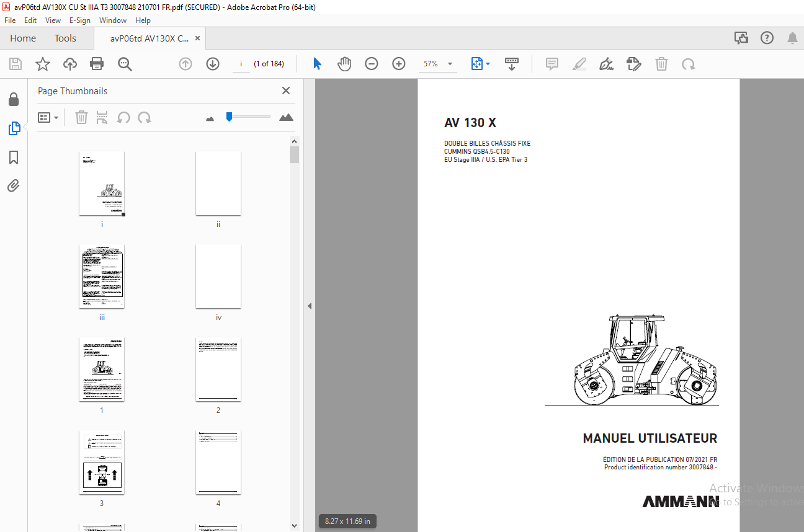
Task: Select page iii thumbnail
Action: point(102,277)
